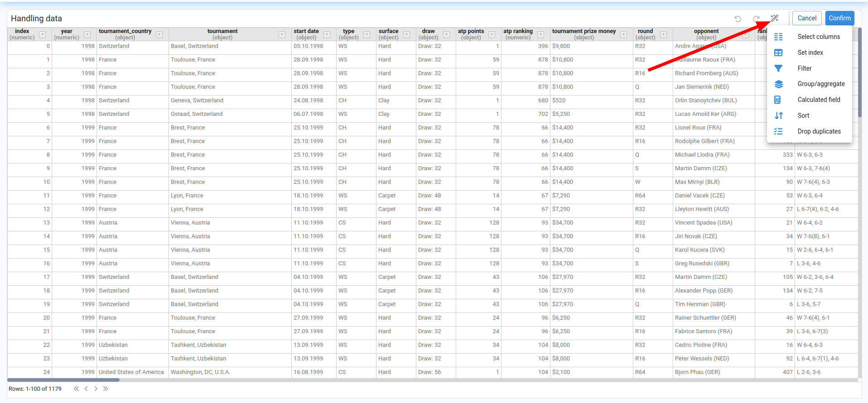The image size is (868, 403).
Task: Select the Andre Agassi opponent cell
Action: tap(700, 46)
